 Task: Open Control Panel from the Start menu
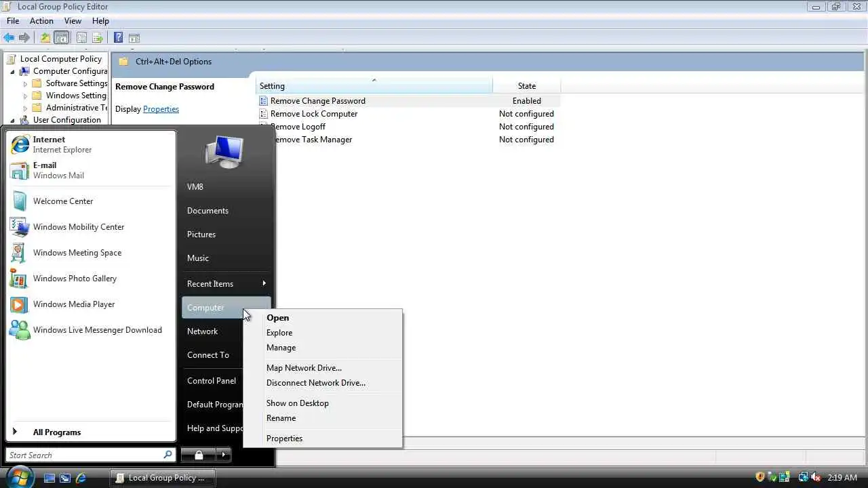(x=212, y=381)
